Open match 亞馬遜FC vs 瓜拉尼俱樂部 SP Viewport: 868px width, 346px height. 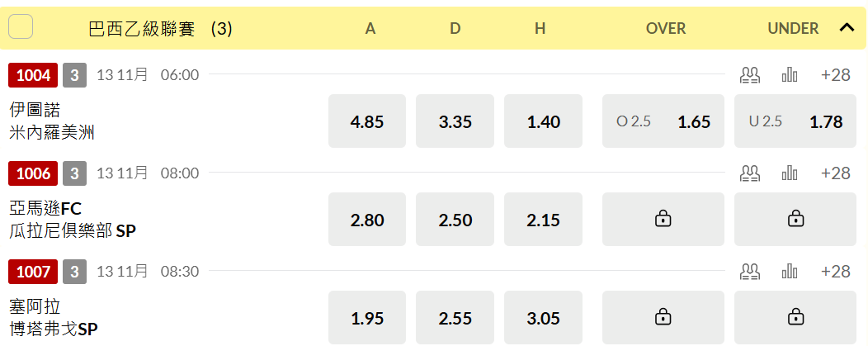[73, 220]
